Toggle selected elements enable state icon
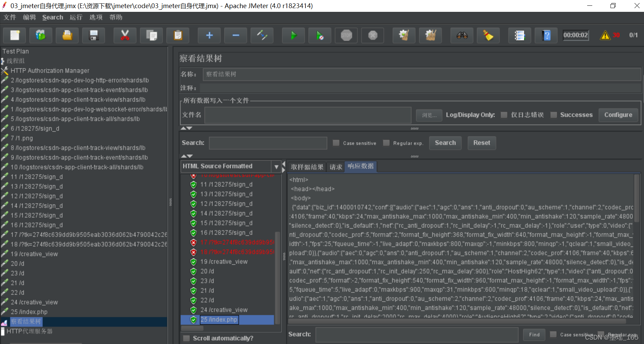Screen dimensions: 644x344 262,35
